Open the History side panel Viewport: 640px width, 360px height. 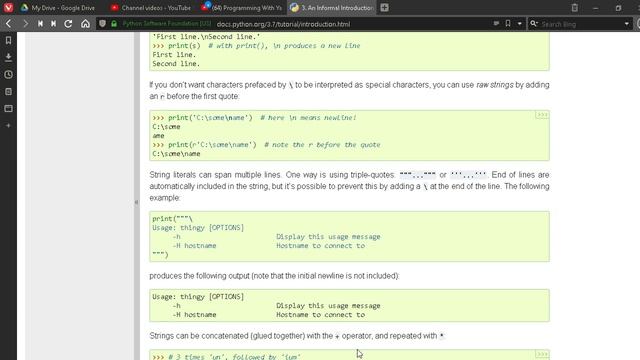click(x=8, y=75)
